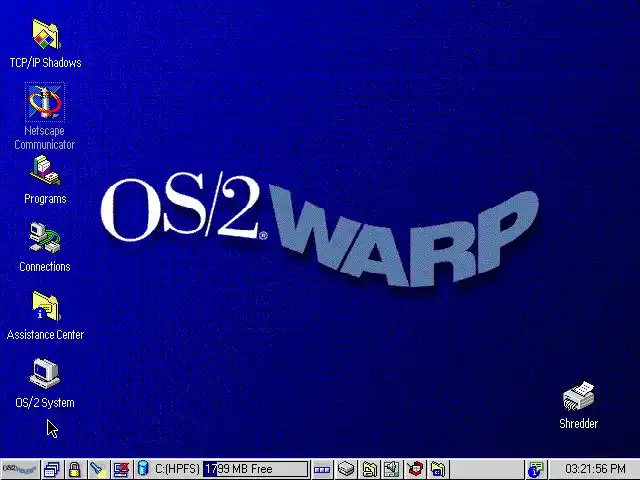
Task: Open Find objects with the flashlight icon
Action: pyautogui.click(x=98, y=469)
